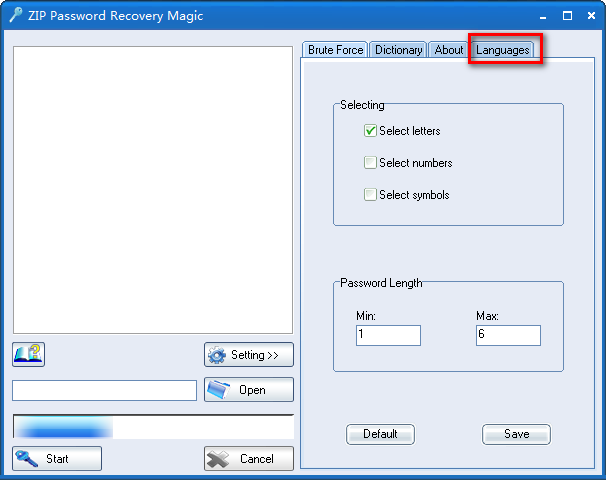Open the About tab
606x480 pixels.
click(449, 50)
